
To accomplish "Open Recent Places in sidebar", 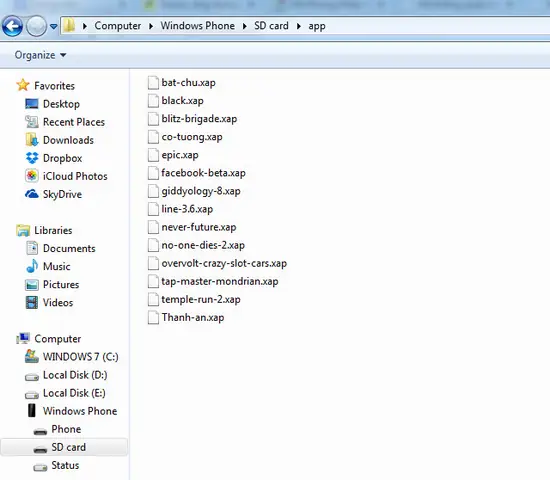I will [74, 122].
